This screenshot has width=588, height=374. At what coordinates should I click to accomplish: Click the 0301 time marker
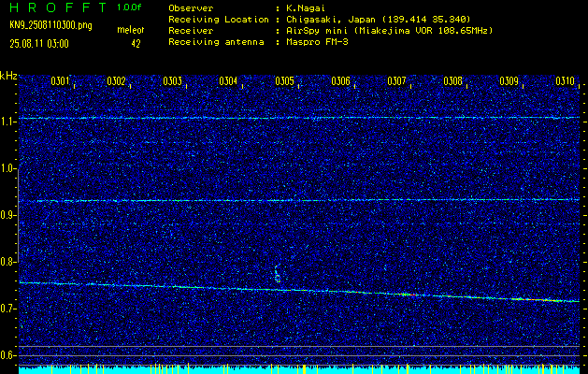pos(60,81)
